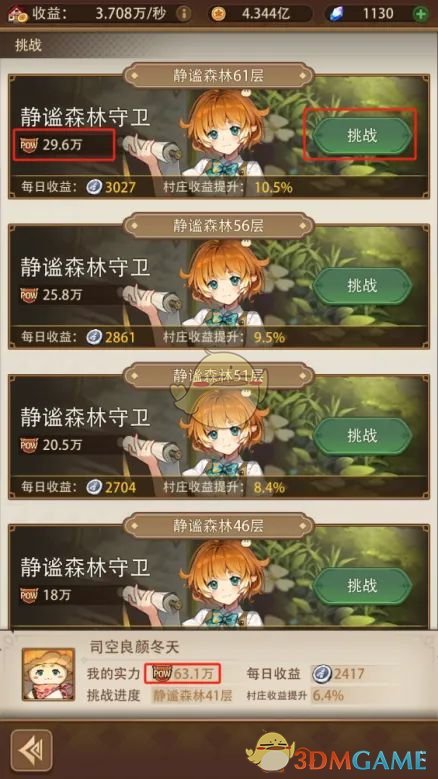Challenge the floor 51 forest guard
The image size is (438, 779).
coord(363,436)
